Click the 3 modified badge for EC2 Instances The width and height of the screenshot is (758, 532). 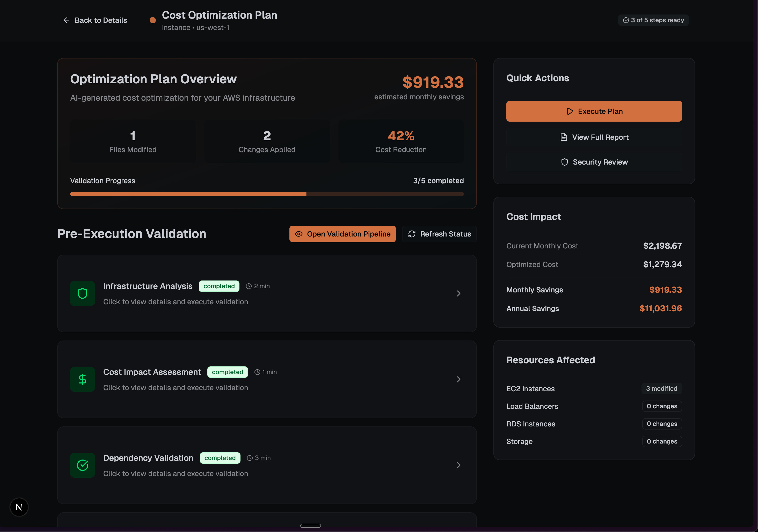(x=661, y=388)
